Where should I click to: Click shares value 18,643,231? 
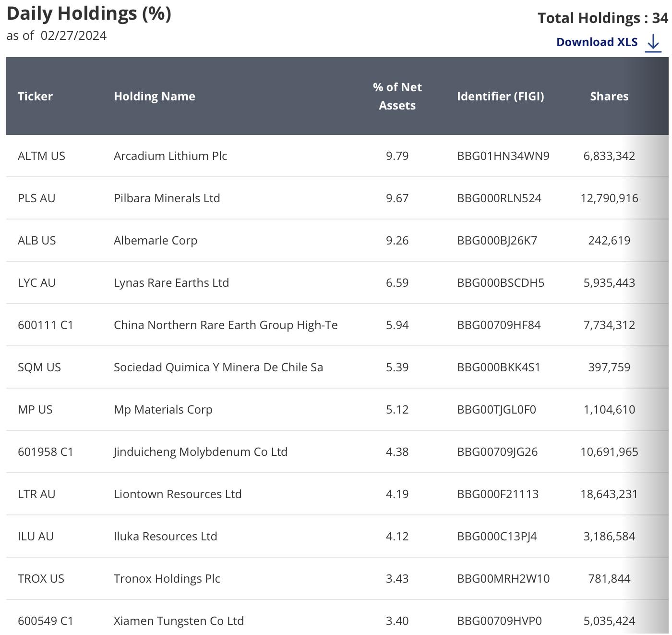(x=609, y=494)
